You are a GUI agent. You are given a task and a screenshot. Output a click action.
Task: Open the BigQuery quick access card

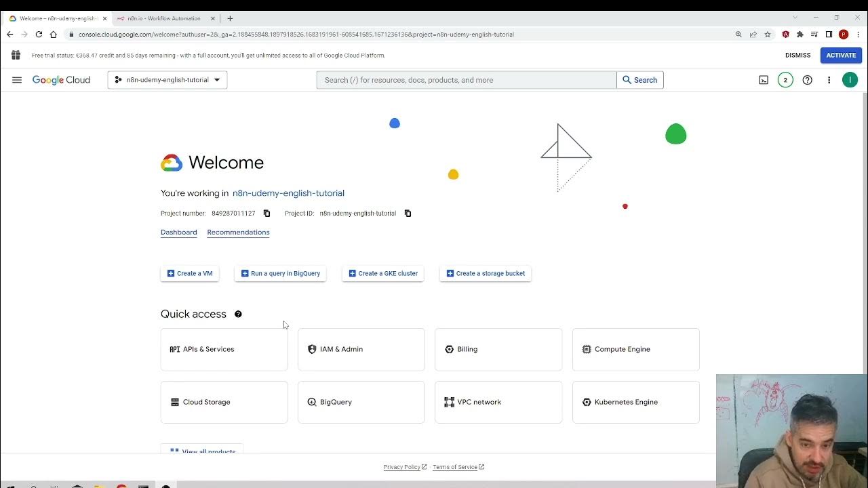pyautogui.click(x=361, y=402)
